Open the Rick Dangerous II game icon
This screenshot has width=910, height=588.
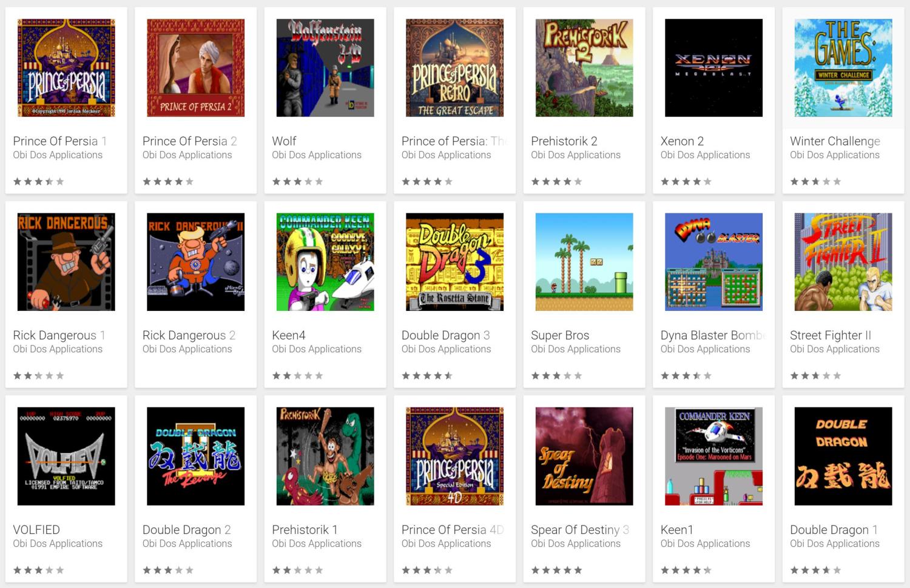196,262
